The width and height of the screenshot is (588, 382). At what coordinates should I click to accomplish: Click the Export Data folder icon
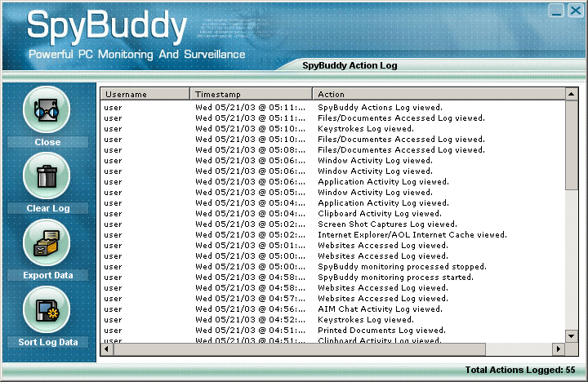tap(47, 243)
